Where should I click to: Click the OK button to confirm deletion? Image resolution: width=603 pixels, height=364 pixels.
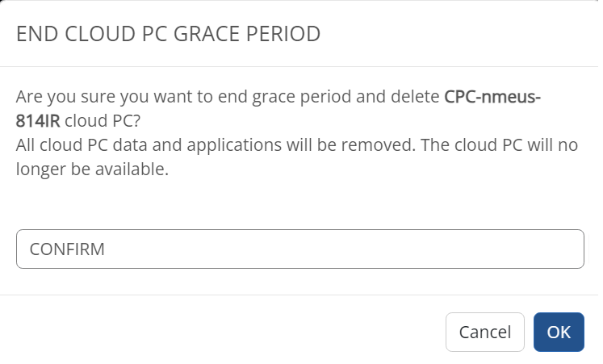point(559,332)
